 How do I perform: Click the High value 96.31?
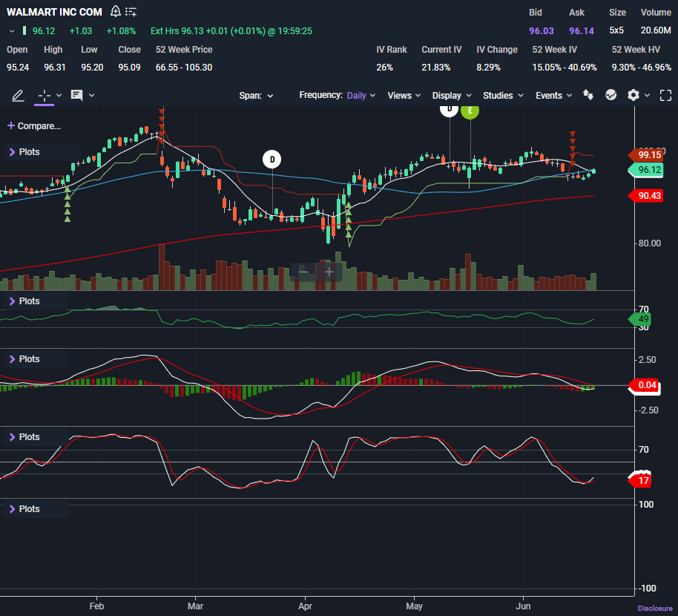(x=54, y=68)
